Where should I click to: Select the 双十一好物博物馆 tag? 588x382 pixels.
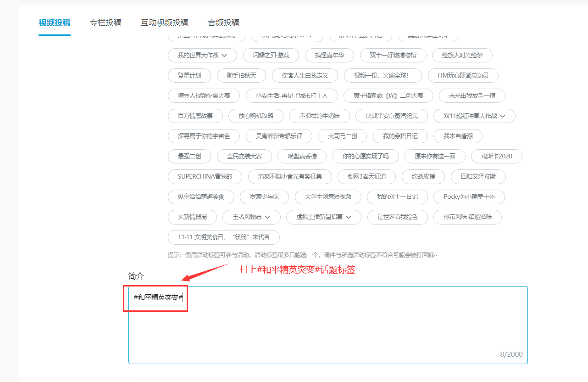[393, 55]
